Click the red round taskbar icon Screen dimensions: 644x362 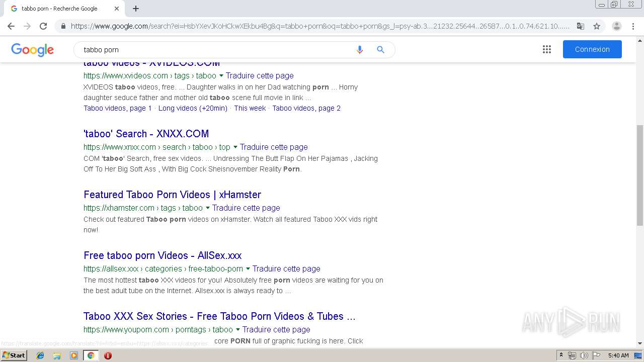(x=108, y=355)
